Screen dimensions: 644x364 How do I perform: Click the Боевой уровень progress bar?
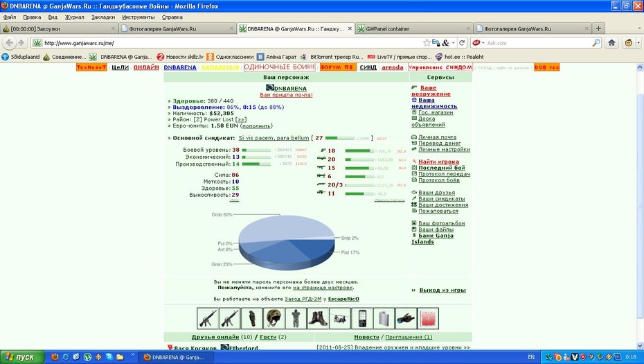point(256,150)
